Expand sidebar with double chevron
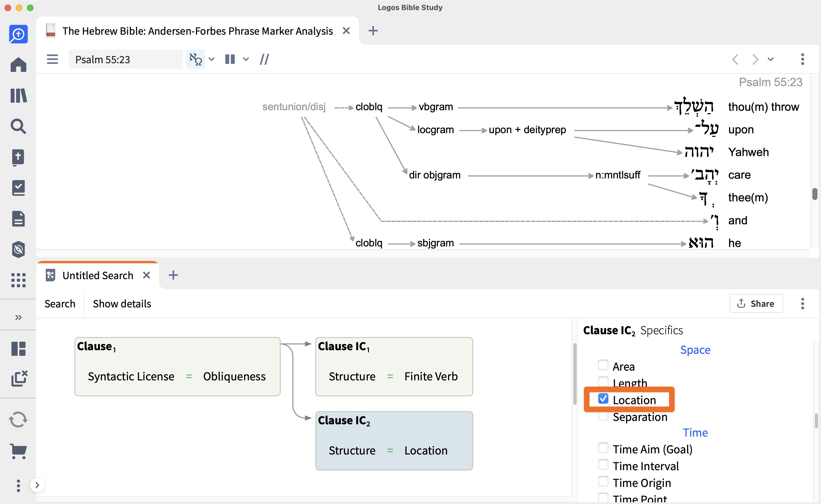 click(x=18, y=317)
